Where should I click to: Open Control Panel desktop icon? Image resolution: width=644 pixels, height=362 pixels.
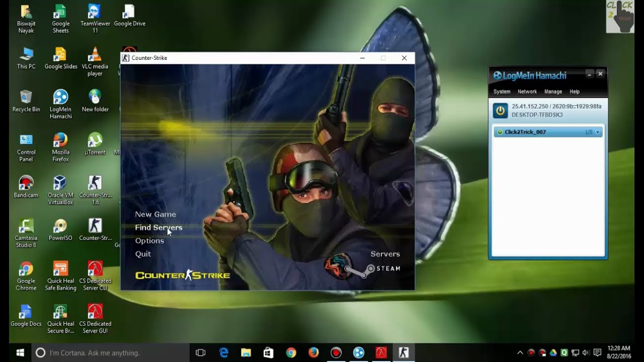point(26,147)
